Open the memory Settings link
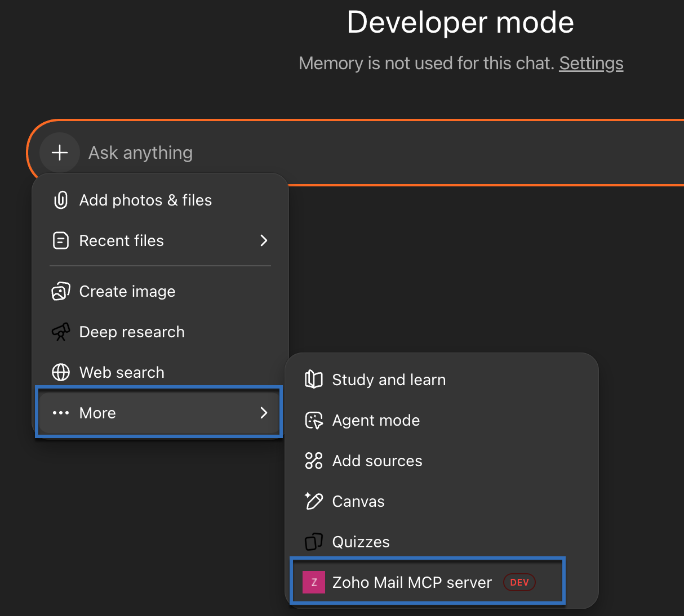Image resolution: width=684 pixels, height=616 pixels. pos(591,64)
